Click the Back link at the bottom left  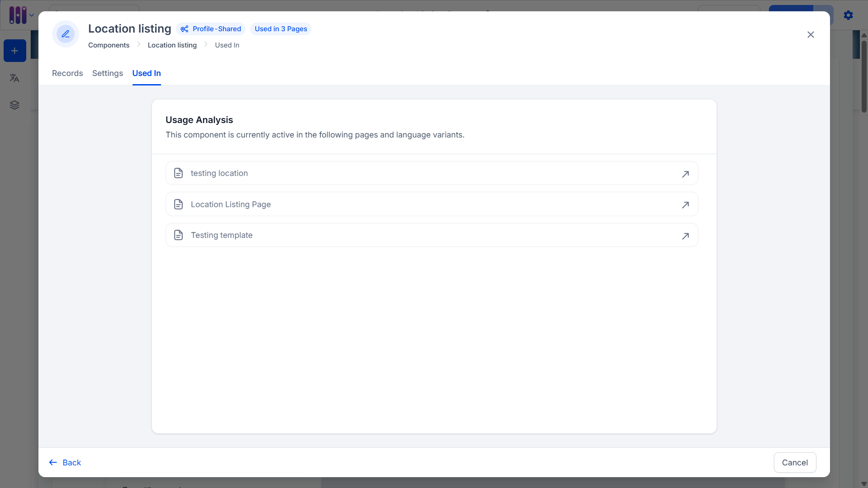pyautogui.click(x=65, y=463)
